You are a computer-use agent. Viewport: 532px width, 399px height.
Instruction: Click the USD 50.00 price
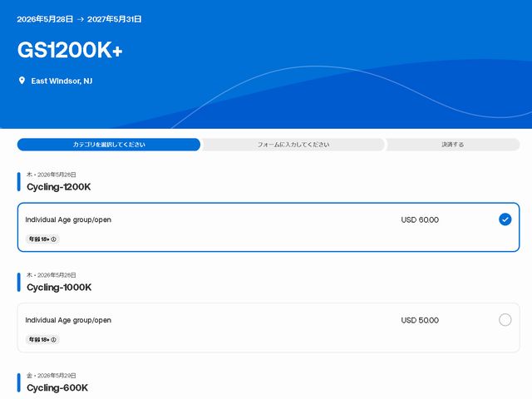pos(420,321)
